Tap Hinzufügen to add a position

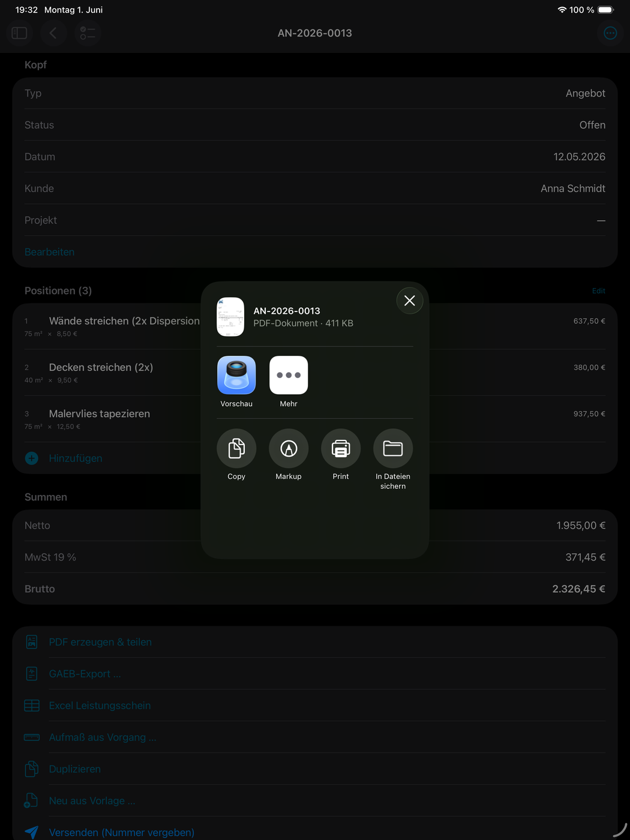coord(76,458)
